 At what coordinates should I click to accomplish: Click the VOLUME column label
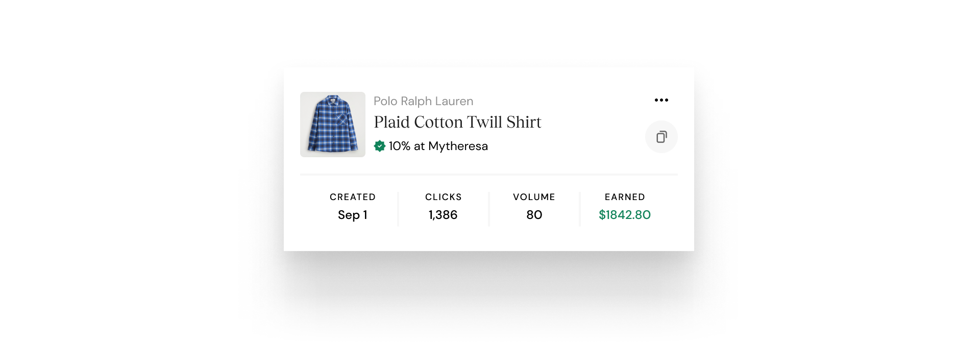click(x=534, y=197)
